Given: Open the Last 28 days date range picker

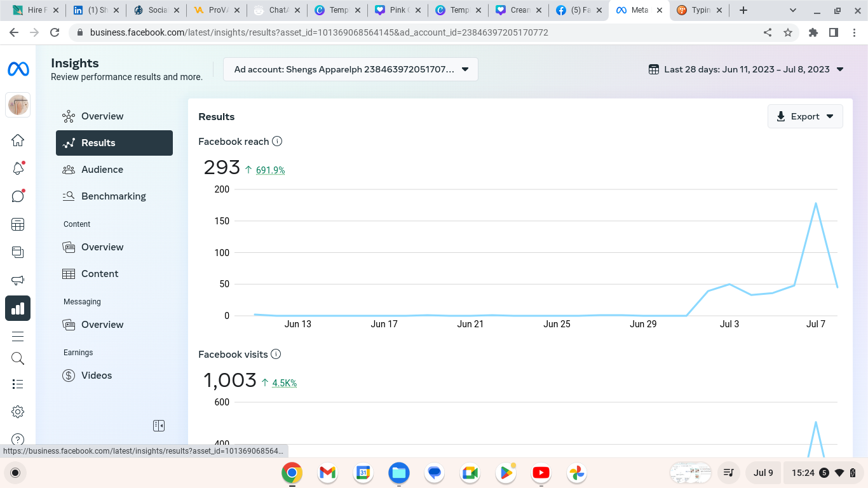Looking at the screenshot, I should pos(746,69).
